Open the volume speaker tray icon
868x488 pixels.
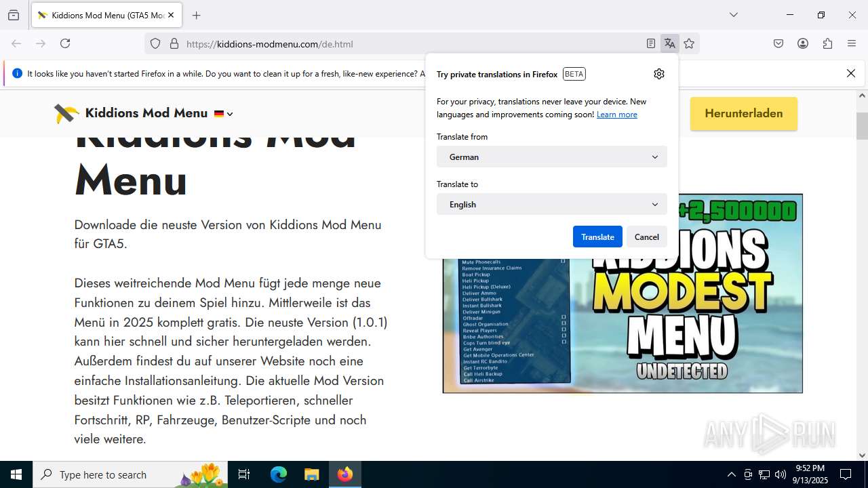781,474
